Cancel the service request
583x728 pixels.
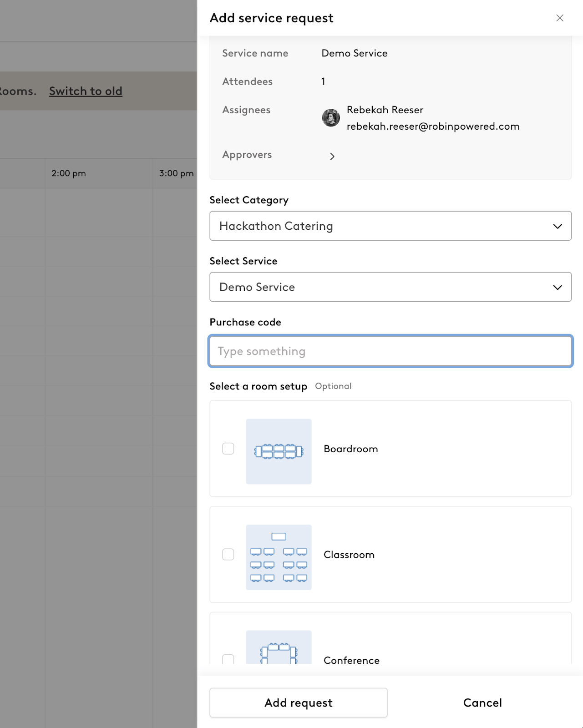[482, 703]
